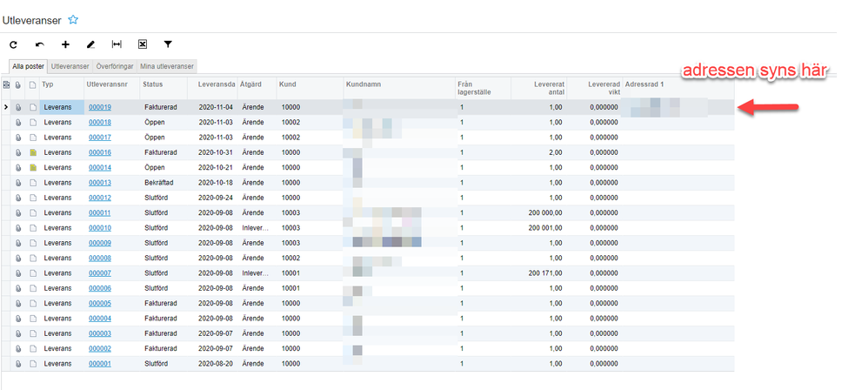Open delivery link 000011
The width and height of the screenshot is (868, 390).
pos(100,212)
